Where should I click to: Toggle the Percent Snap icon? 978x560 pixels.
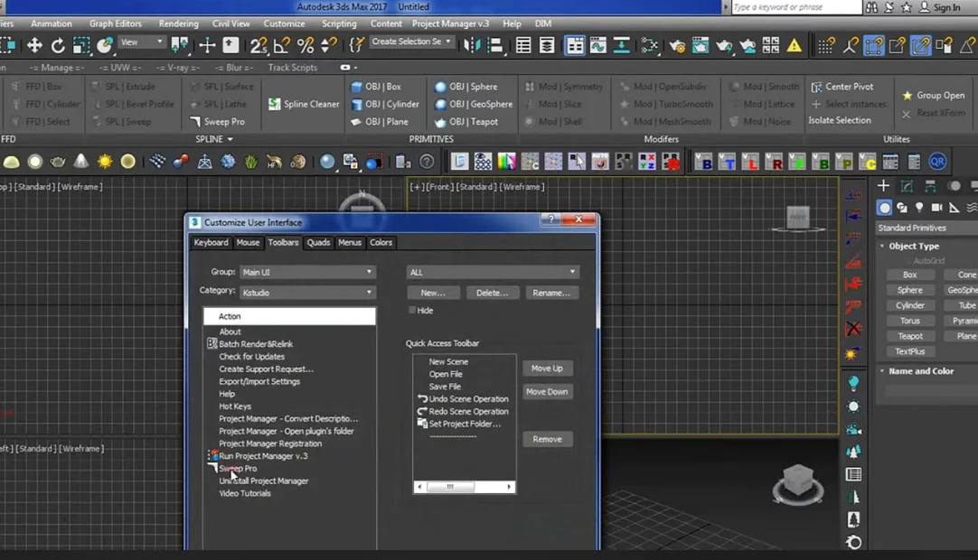[x=305, y=45]
